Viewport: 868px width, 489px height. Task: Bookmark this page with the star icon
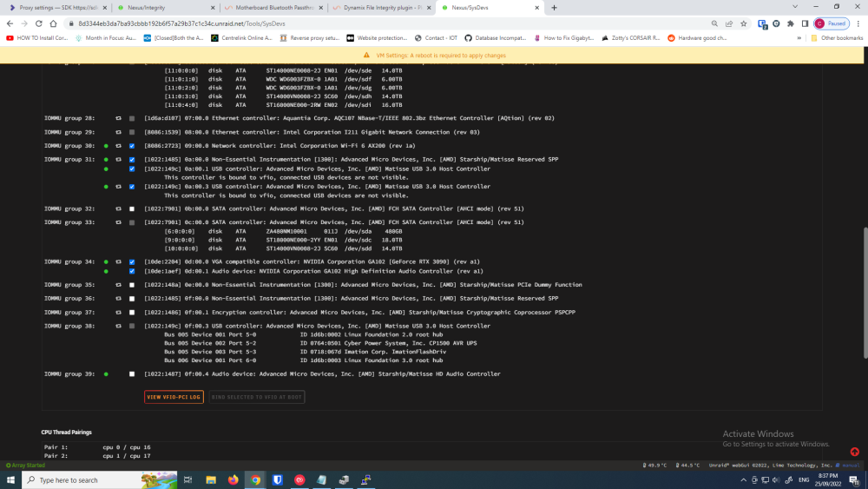point(744,23)
